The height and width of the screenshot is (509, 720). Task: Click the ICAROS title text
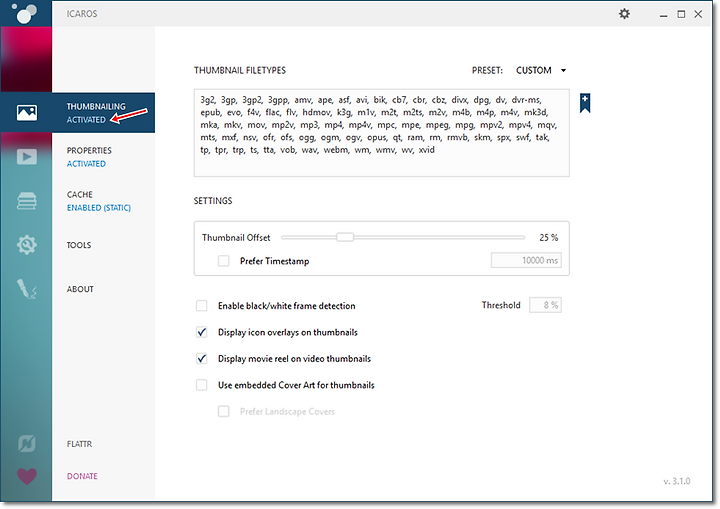[82, 14]
